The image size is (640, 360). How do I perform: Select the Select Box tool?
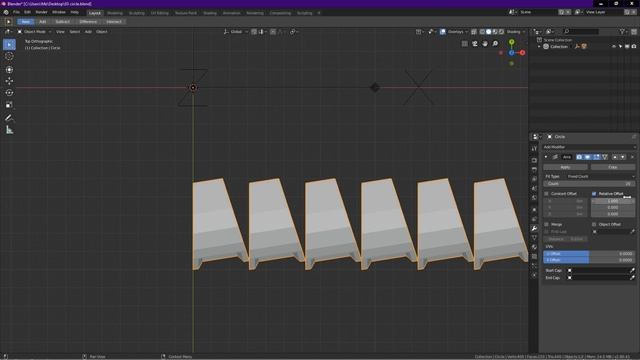click(9, 44)
